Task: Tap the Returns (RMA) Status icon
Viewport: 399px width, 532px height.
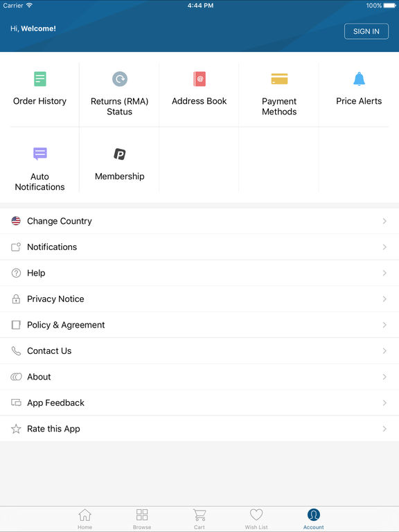Action: 120,79
